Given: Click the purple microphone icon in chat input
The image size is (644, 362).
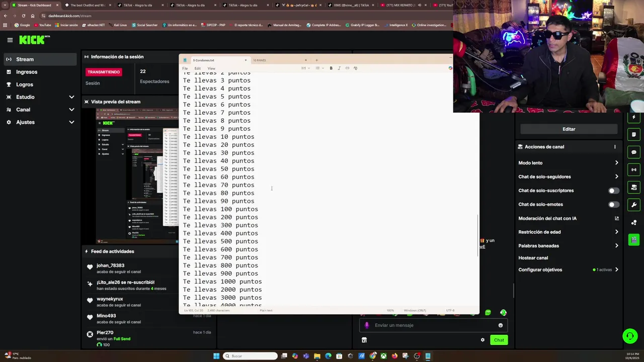Looking at the screenshot, I should pyautogui.click(x=366, y=325).
